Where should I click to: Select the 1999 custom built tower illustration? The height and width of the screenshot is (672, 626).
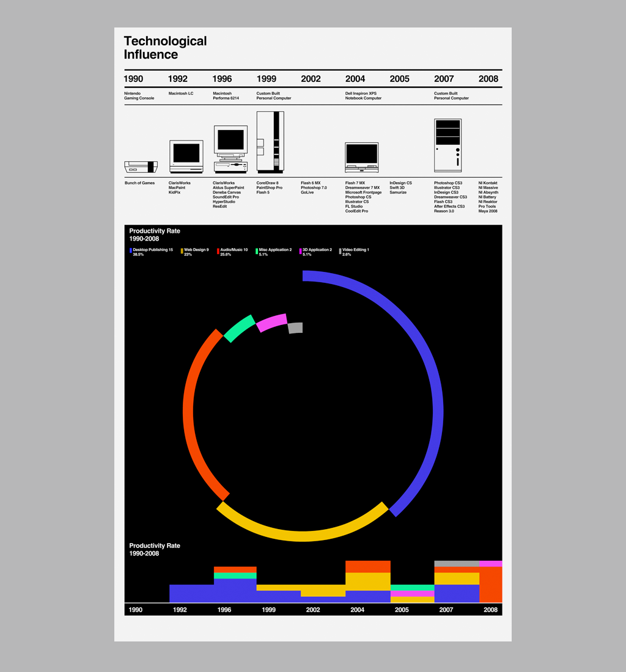point(270,142)
